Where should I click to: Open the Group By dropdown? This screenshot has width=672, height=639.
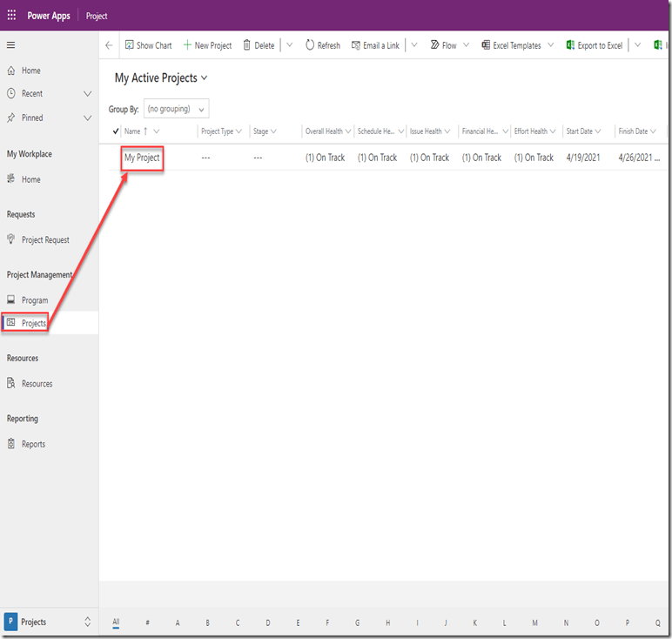point(177,109)
